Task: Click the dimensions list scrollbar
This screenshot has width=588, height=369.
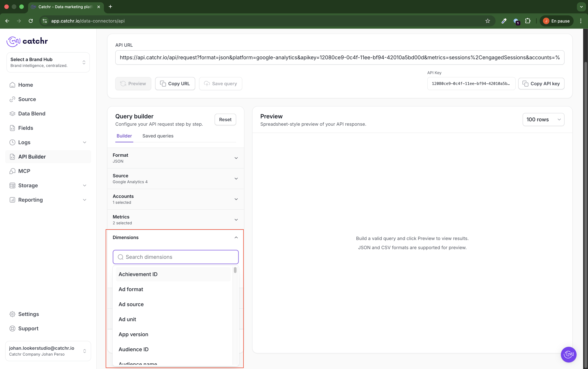Action: tap(235, 270)
